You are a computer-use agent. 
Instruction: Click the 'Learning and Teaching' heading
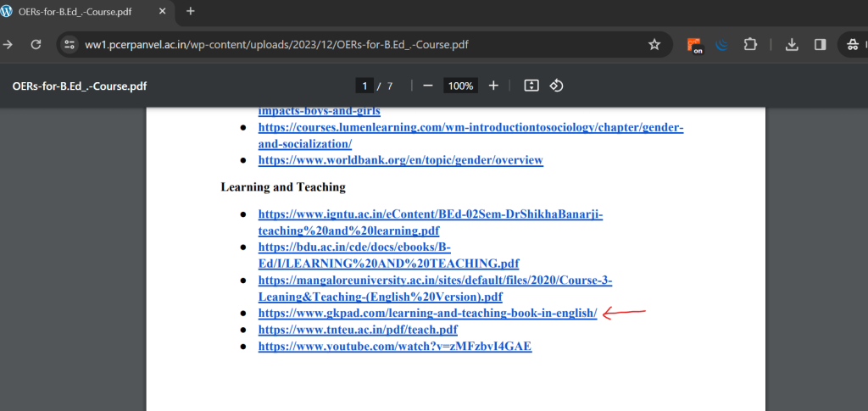283,187
